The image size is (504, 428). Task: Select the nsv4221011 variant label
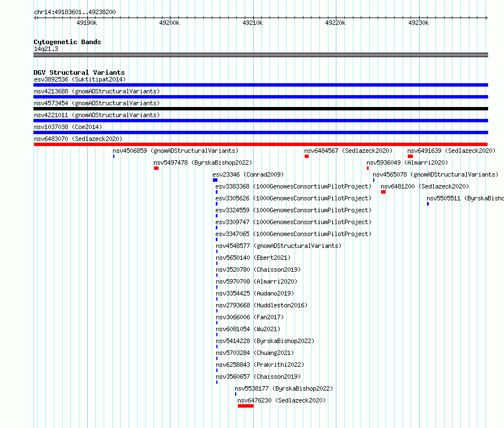[97, 115]
